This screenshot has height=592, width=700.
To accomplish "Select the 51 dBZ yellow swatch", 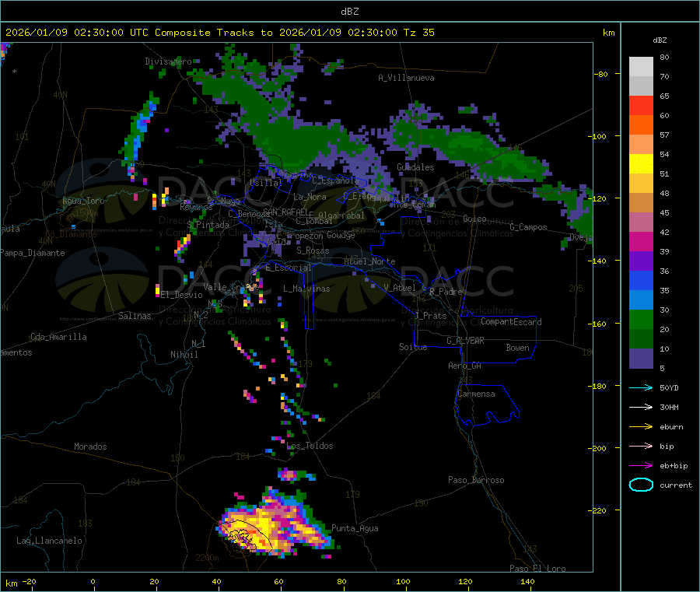I will coord(641,164).
